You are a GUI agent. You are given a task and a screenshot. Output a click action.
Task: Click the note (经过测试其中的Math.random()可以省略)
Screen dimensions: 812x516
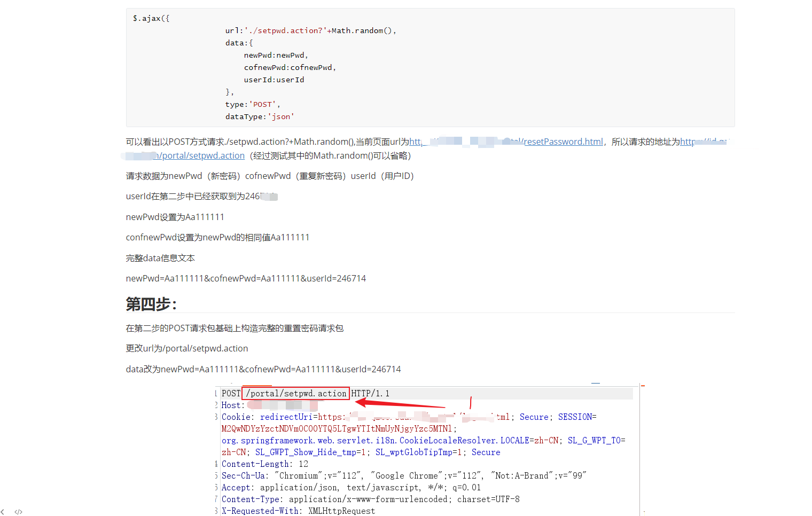[x=330, y=155]
